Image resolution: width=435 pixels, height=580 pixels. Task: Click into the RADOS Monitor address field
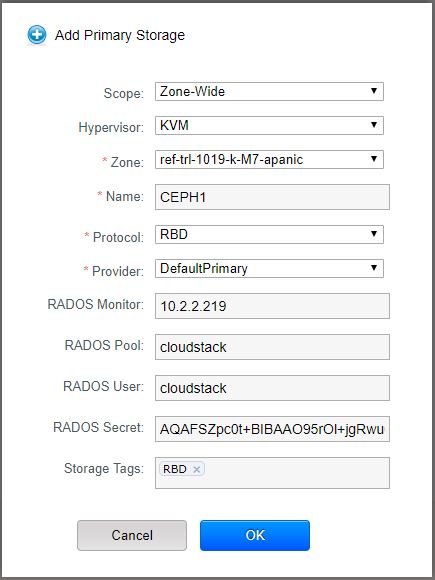coord(272,306)
